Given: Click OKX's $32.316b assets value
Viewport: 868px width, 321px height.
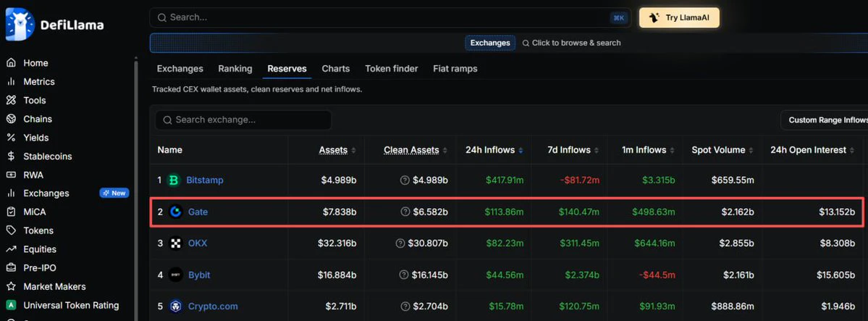Looking at the screenshot, I should (x=337, y=243).
